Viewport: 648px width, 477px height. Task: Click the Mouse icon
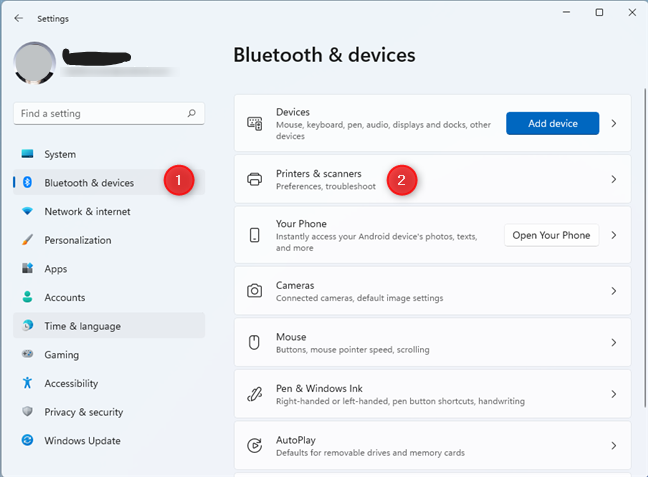(x=255, y=342)
